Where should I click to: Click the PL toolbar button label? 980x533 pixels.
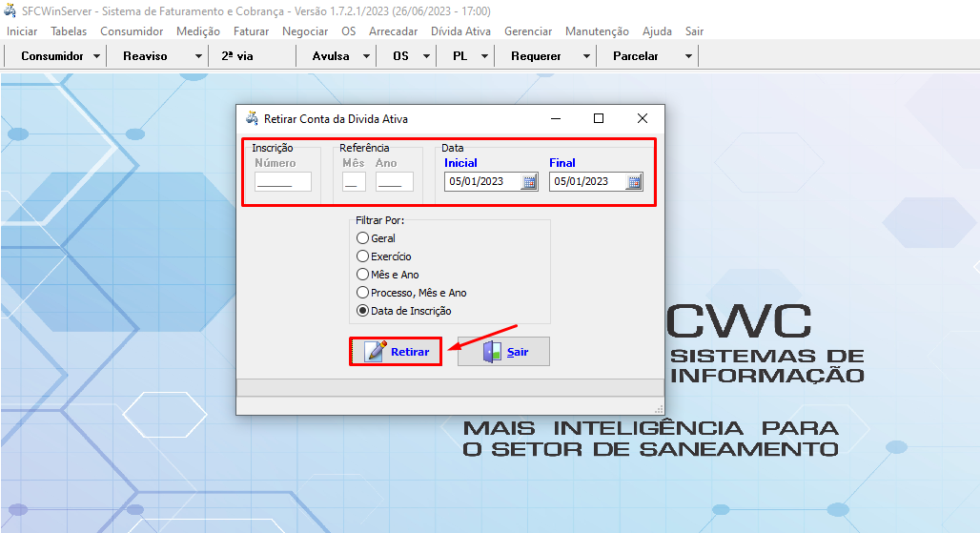point(460,56)
